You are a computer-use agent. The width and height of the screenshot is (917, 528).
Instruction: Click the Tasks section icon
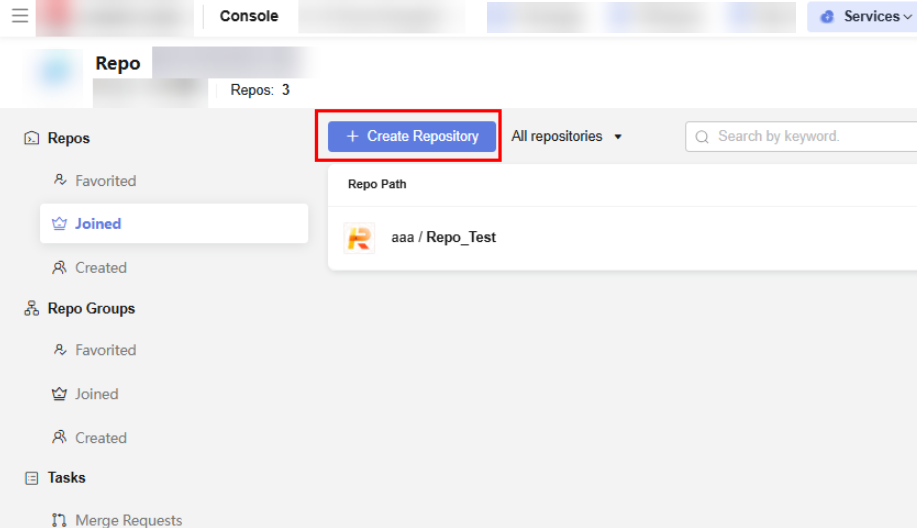32,478
